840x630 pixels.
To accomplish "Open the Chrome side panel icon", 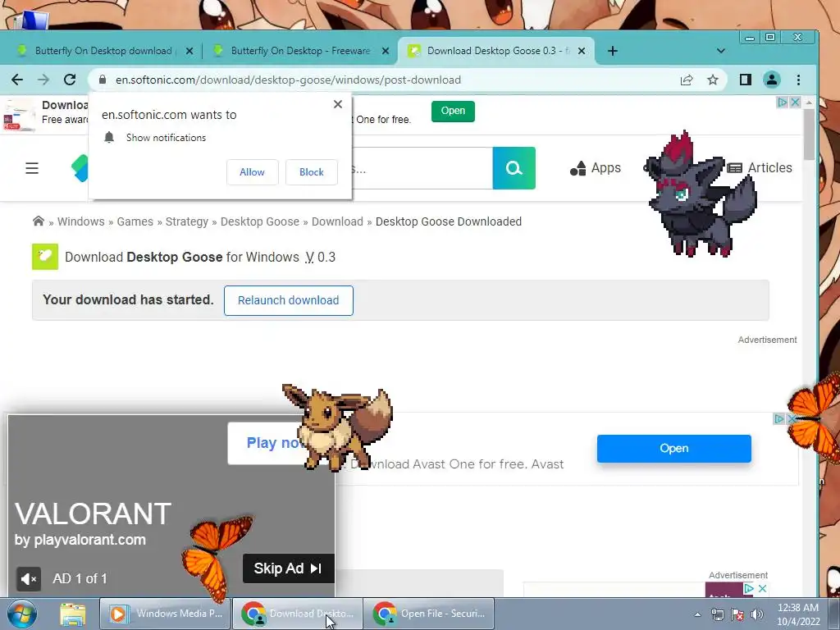I will coord(745,80).
